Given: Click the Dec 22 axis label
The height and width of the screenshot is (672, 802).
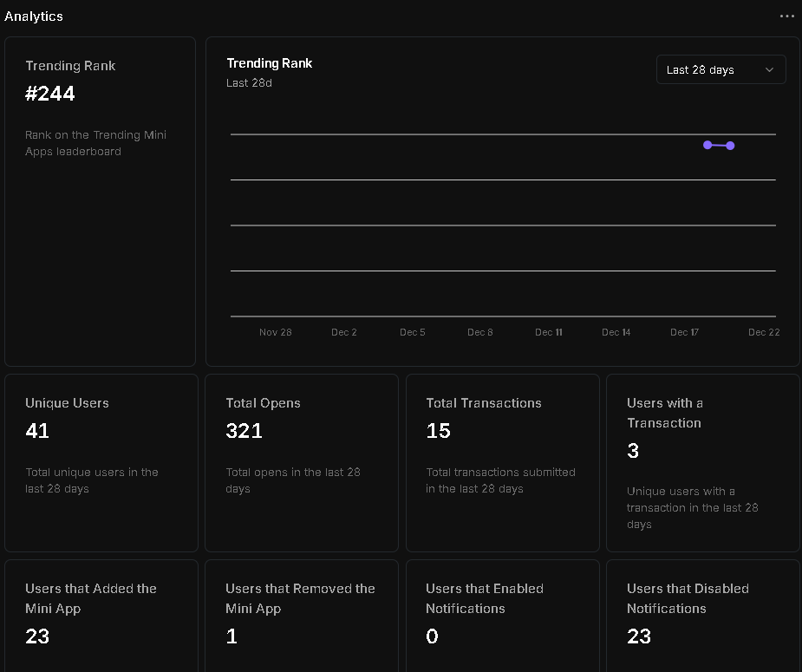Looking at the screenshot, I should point(763,332).
